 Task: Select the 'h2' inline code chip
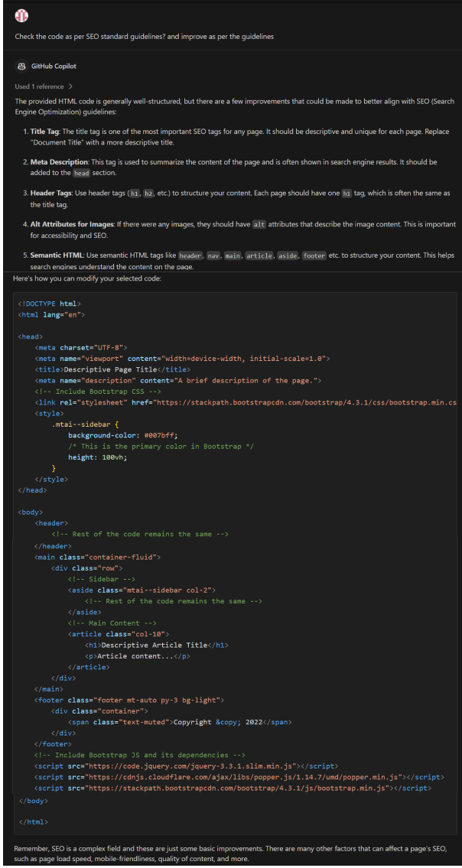tap(154, 193)
